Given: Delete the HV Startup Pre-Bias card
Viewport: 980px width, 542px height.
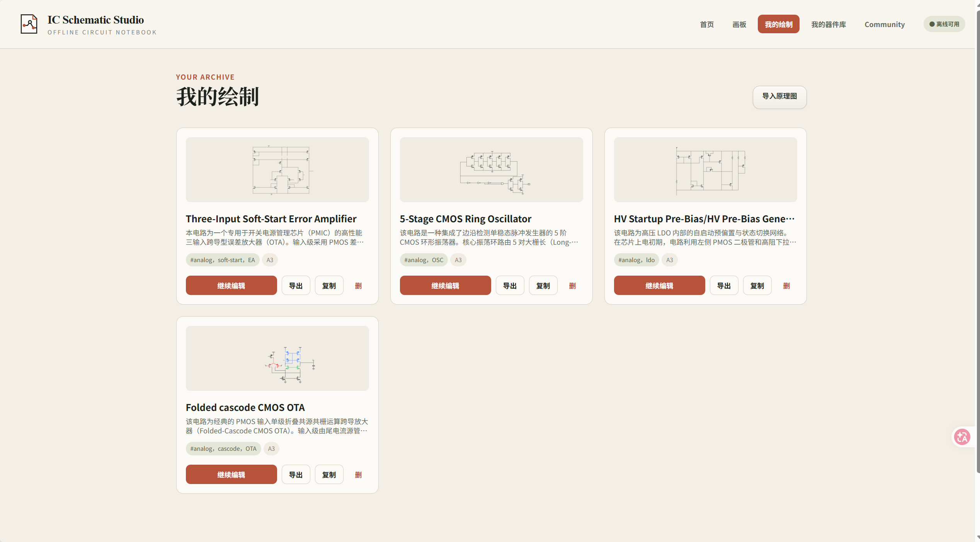Looking at the screenshot, I should [786, 286].
